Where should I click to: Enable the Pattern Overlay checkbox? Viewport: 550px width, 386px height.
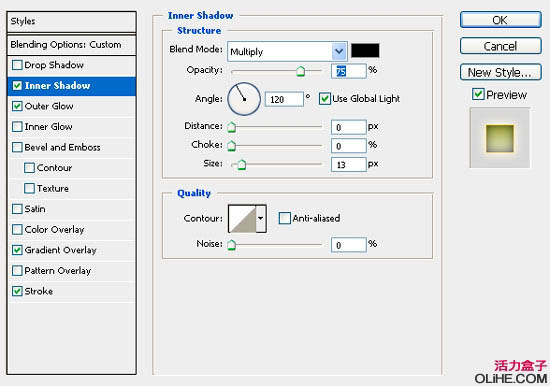tap(17, 271)
